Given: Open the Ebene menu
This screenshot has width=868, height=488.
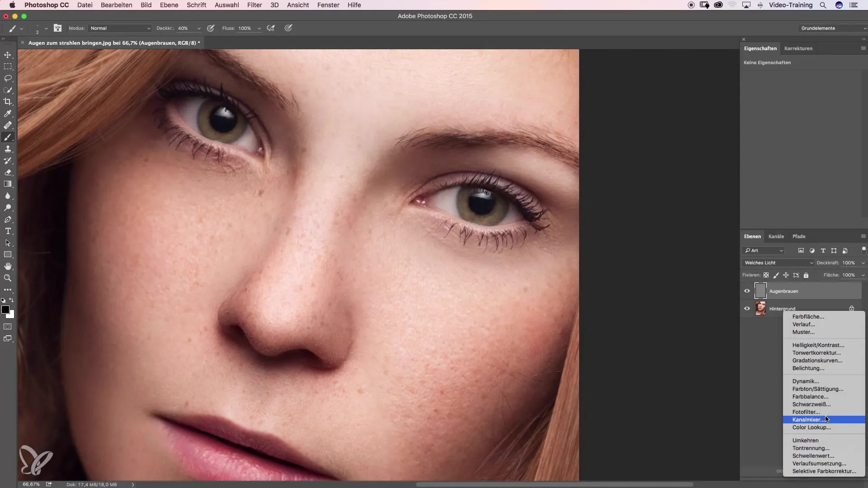Looking at the screenshot, I should 169,5.
